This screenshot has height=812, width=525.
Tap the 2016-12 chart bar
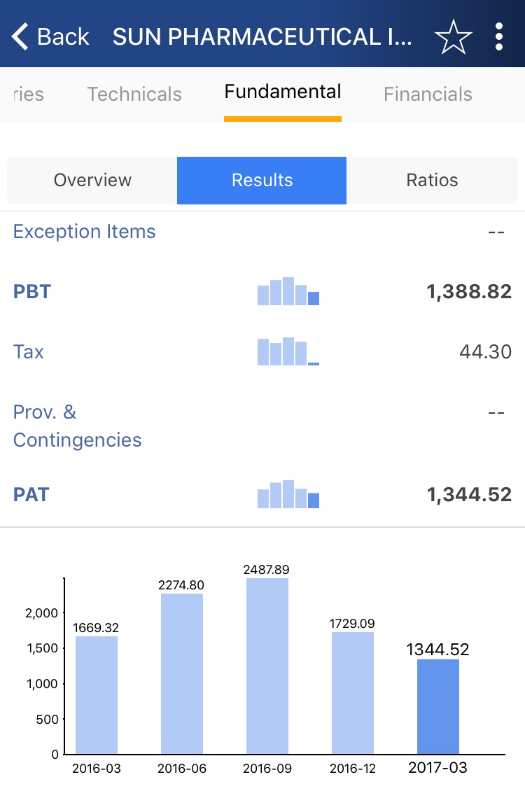353,693
